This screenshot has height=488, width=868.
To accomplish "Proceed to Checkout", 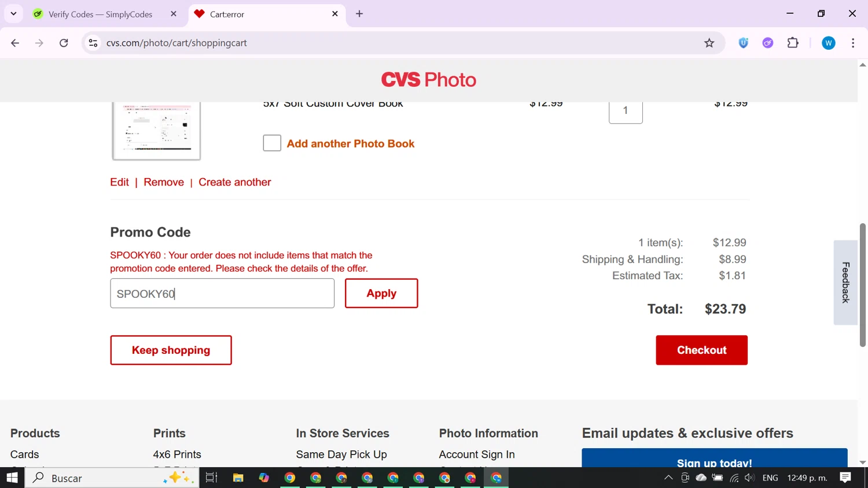I will tap(701, 350).
